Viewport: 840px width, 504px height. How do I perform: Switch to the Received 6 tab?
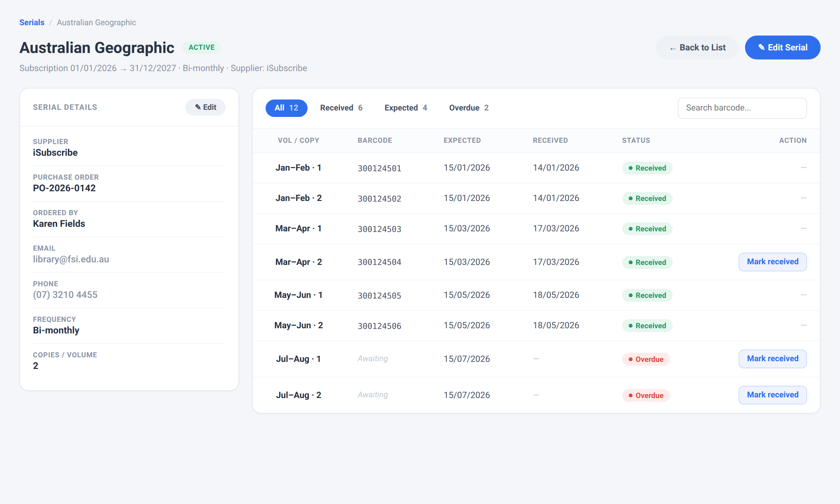pyautogui.click(x=341, y=108)
